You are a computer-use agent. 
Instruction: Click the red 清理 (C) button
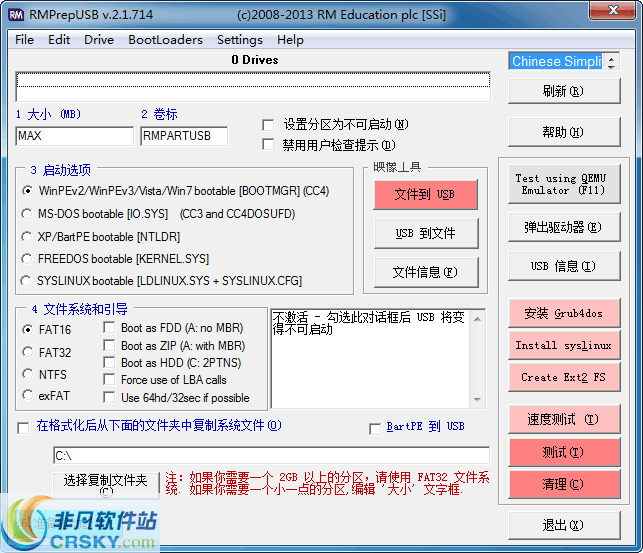[564, 484]
